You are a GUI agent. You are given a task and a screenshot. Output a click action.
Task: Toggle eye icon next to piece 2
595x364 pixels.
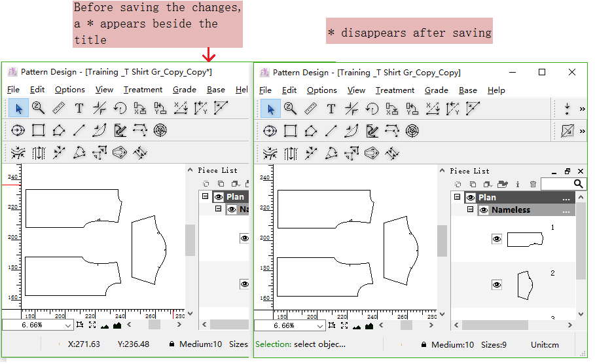click(497, 285)
